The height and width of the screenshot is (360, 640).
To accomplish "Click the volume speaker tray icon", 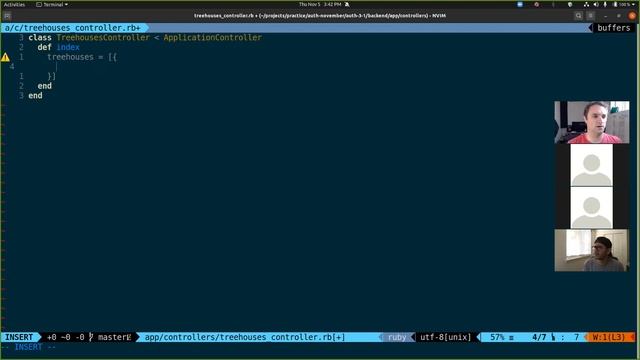I will click(596, 4).
